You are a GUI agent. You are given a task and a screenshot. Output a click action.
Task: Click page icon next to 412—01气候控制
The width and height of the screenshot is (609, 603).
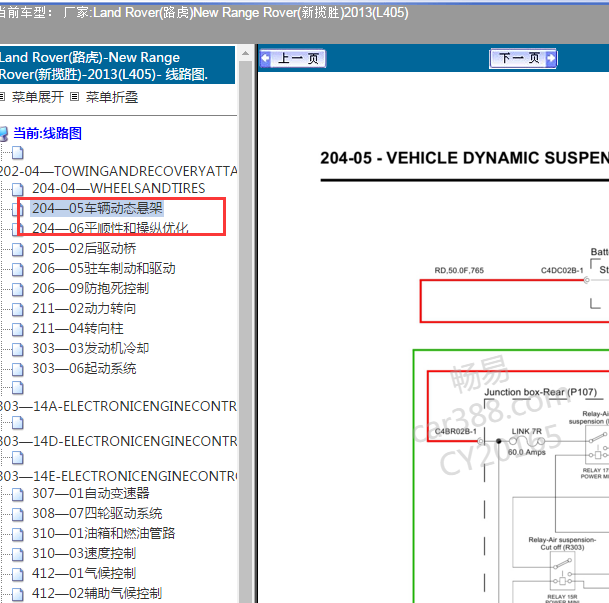point(17,574)
